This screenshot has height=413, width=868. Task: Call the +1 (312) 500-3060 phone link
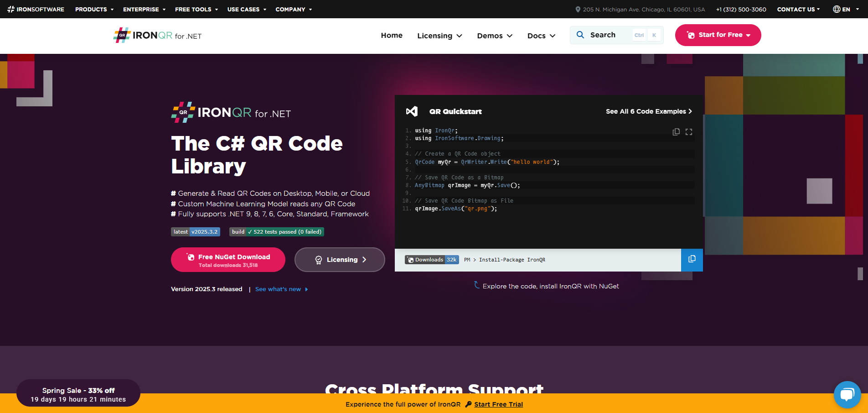(741, 9)
